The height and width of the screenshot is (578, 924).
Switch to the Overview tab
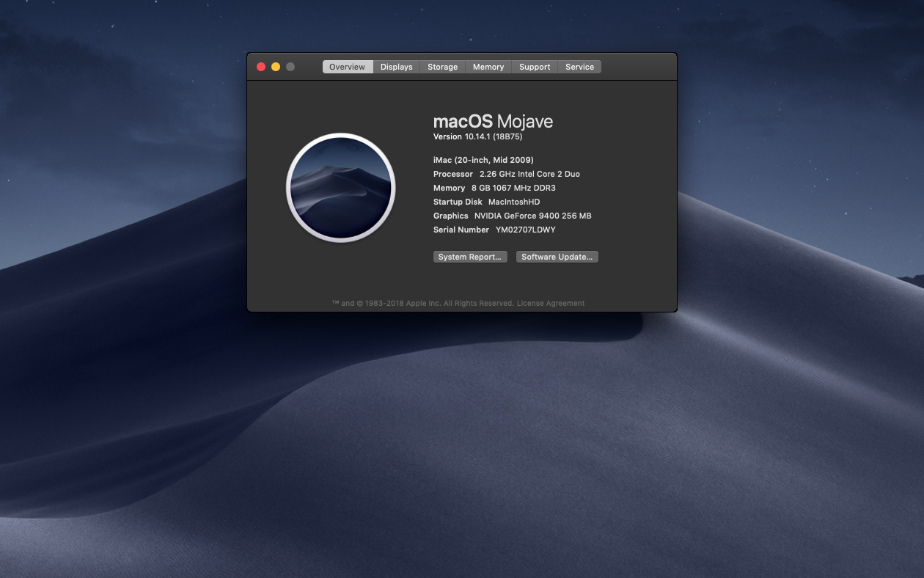click(x=347, y=67)
